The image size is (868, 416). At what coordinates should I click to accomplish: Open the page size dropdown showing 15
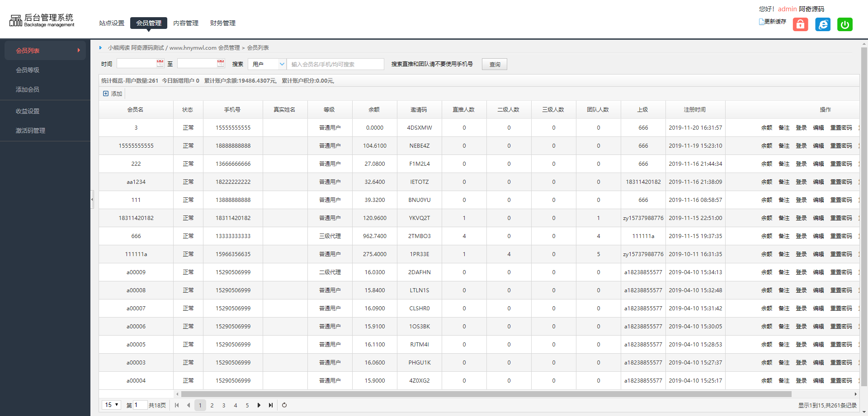tap(111, 405)
